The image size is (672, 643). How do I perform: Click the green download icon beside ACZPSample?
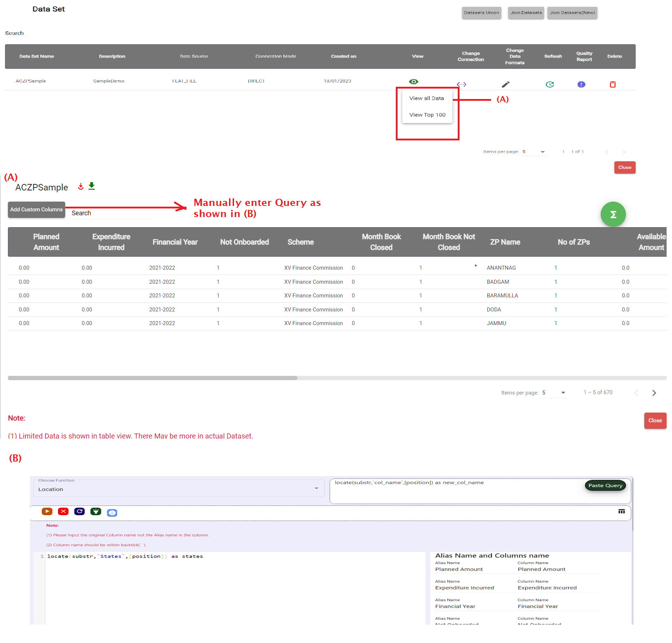click(x=92, y=186)
